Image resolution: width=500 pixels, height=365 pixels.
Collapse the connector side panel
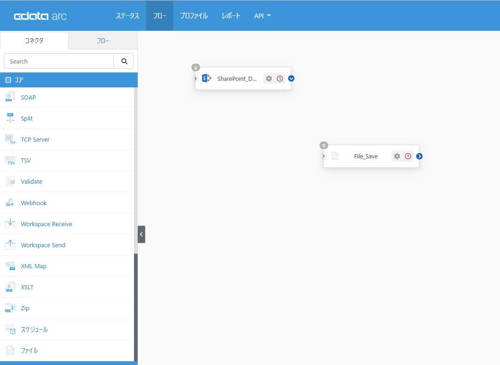(x=141, y=234)
